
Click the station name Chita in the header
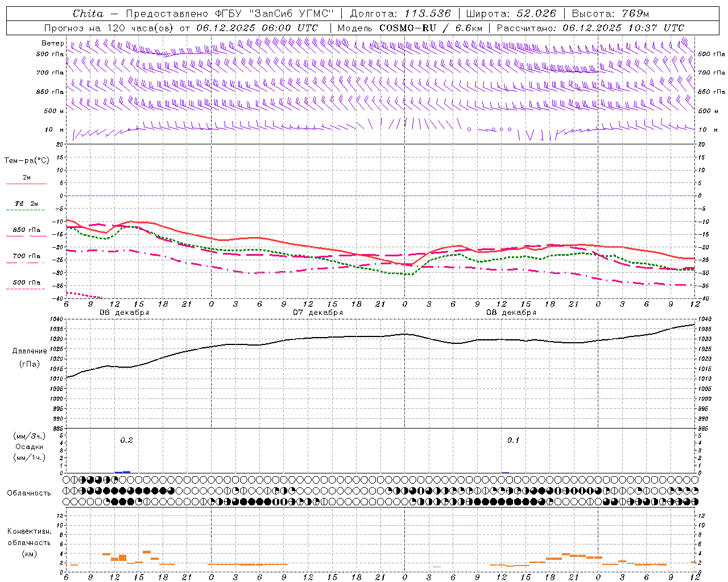88,14
